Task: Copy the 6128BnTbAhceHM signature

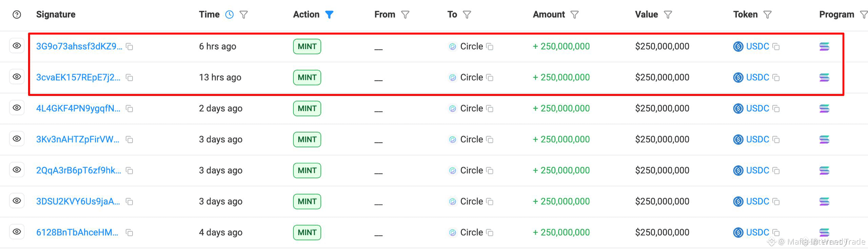Action: click(129, 233)
